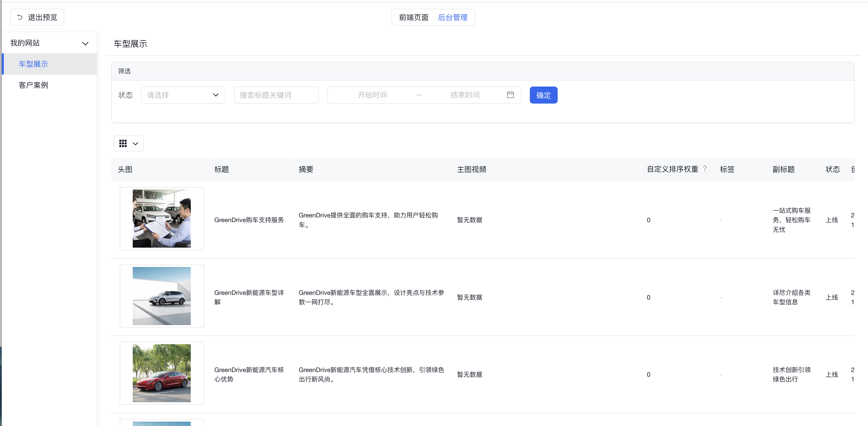
Task: Open the red car thumbnail image
Action: 161,373
